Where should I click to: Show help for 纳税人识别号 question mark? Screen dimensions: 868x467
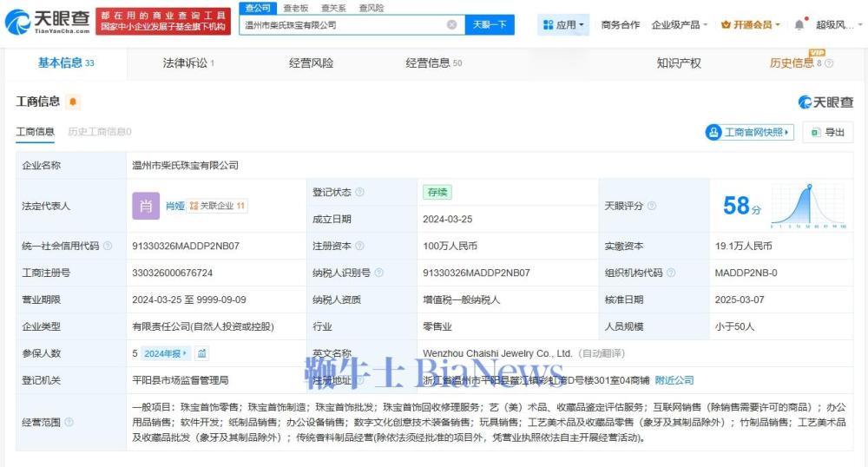tap(379, 273)
